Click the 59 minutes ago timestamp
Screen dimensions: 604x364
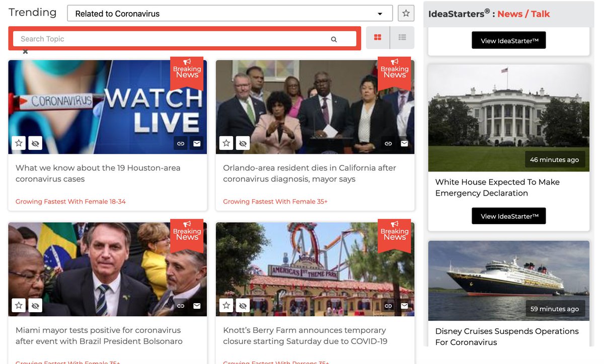coord(555,309)
